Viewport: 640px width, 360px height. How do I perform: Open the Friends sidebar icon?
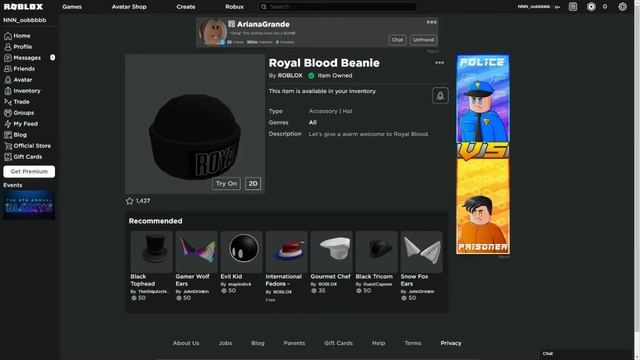point(8,69)
